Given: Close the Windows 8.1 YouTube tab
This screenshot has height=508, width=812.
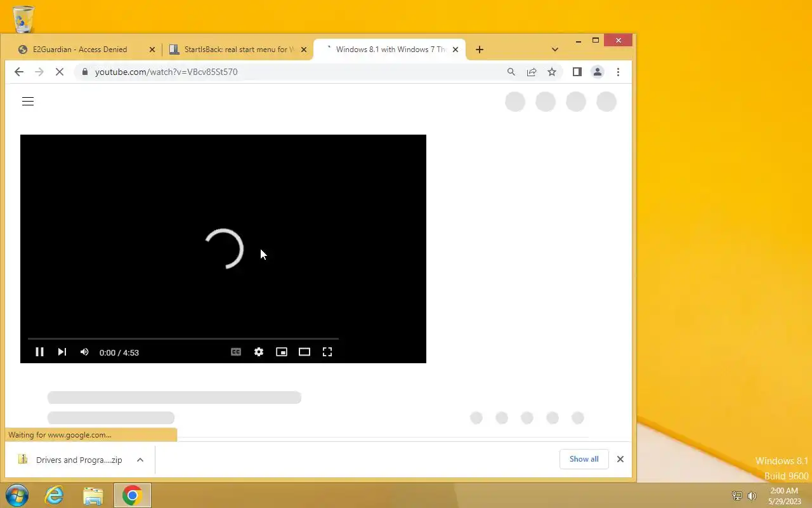Looking at the screenshot, I should click(455, 50).
